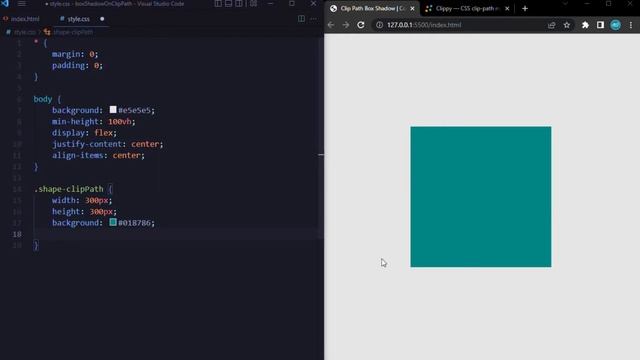
Task: Switch to the index.html editor tab
Action: point(22,19)
